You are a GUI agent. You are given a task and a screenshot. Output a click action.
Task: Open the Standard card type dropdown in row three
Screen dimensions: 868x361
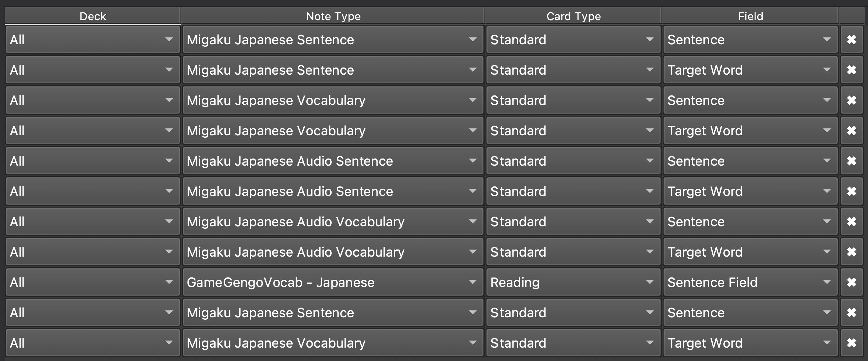[573, 100]
